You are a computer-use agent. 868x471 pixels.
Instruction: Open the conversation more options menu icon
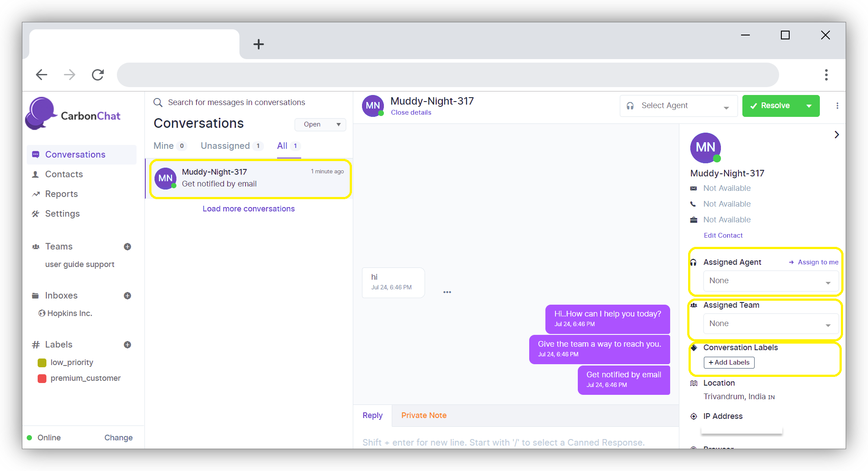pos(837,106)
